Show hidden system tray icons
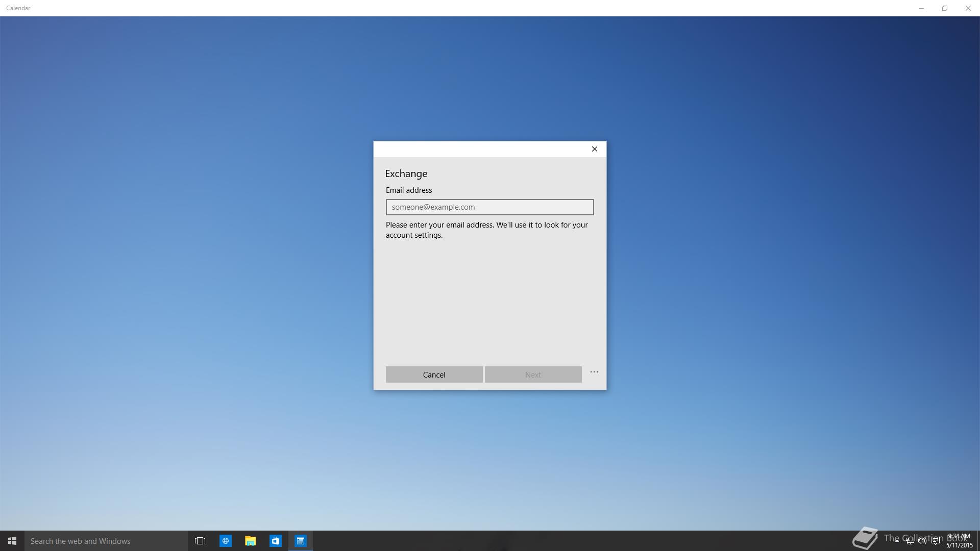Screen dimensions: 980x551 click(897, 541)
